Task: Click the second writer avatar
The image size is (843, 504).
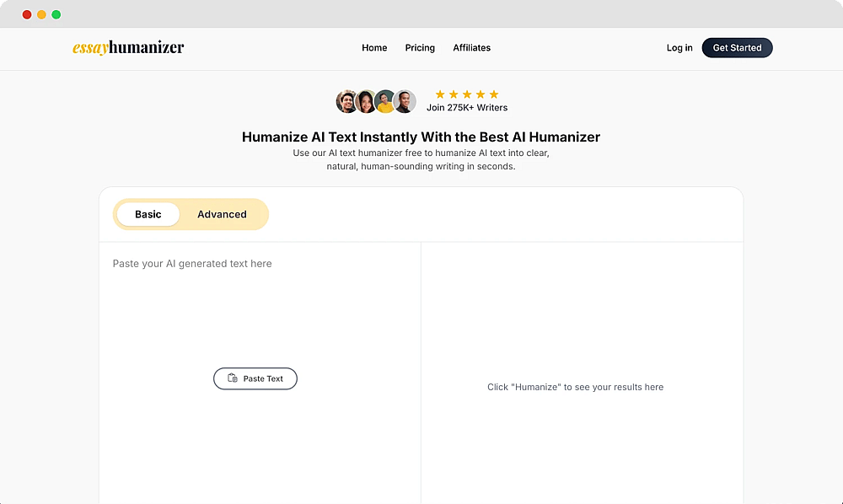Action: [366, 101]
